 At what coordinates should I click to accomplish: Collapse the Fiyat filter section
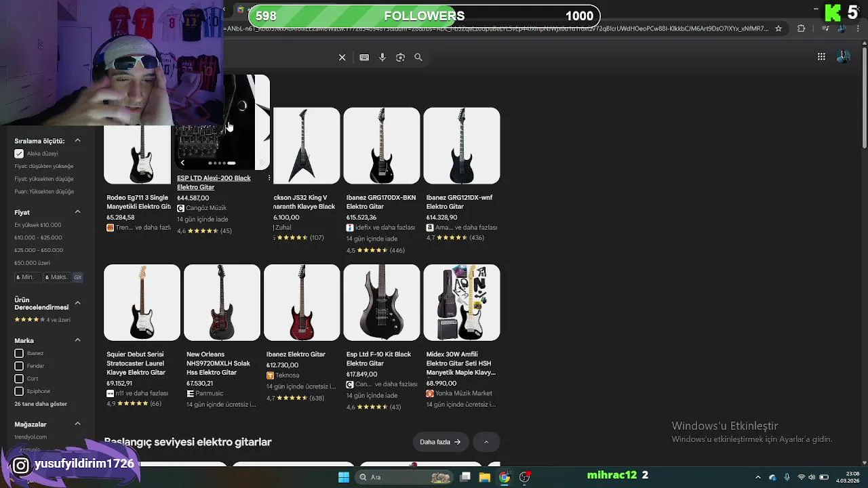77,212
